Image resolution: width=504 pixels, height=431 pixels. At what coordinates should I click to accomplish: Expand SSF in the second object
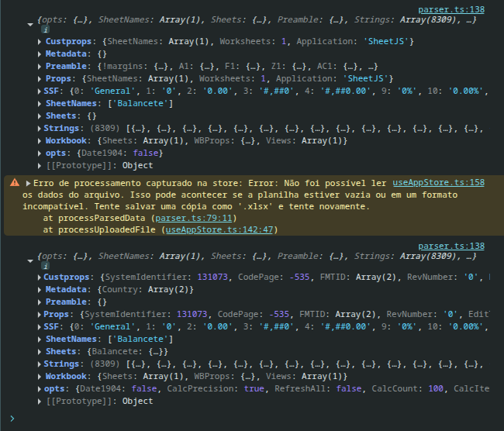tap(40, 327)
